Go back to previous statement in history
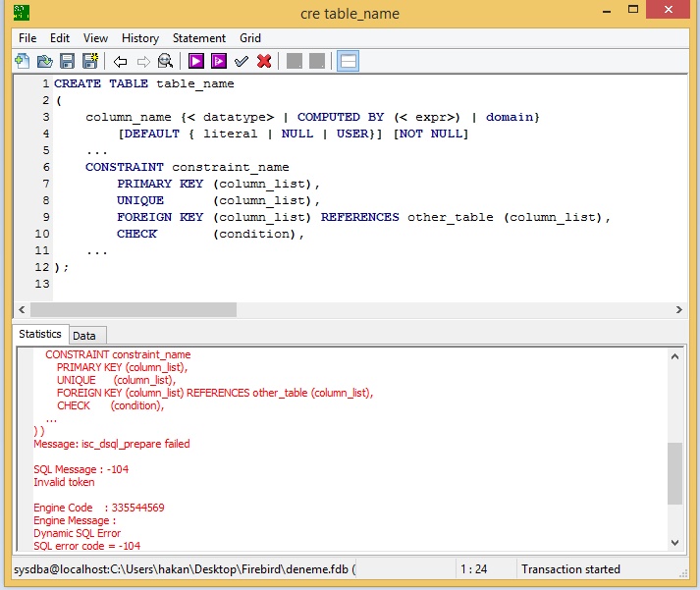700x590 pixels. click(x=121, y=61)
